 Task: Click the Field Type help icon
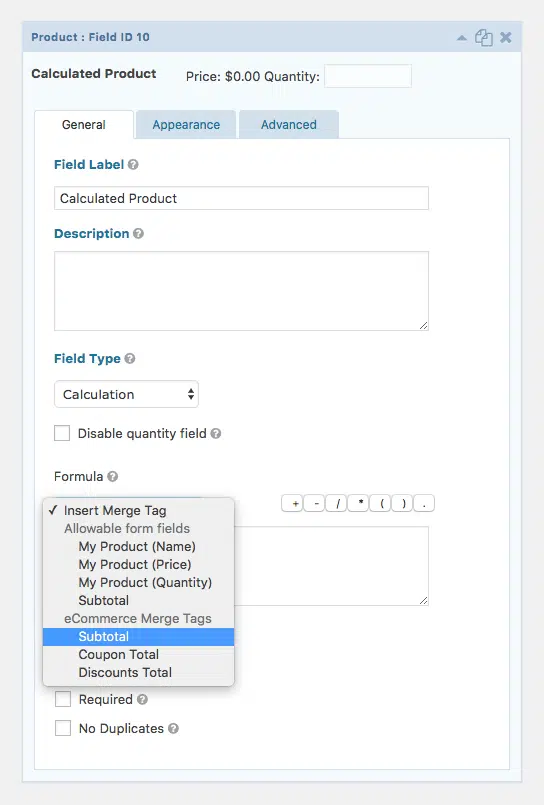tap(130, 358)
